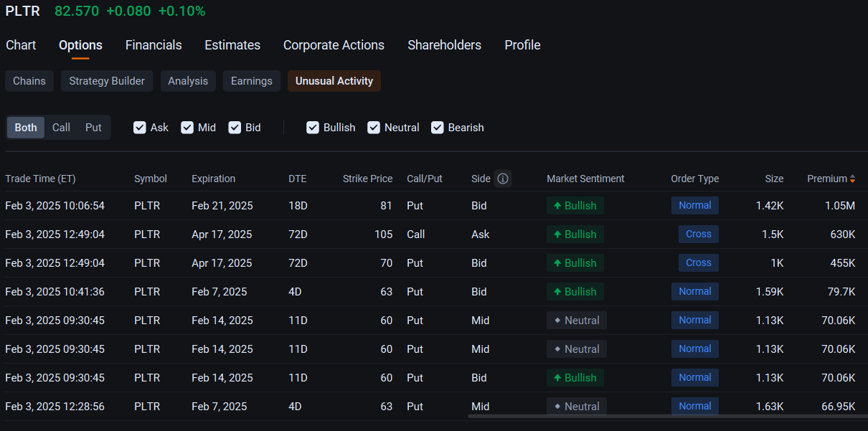Open the Chains sub-tab
Viewport: 868px width, 431px height.
29,81
